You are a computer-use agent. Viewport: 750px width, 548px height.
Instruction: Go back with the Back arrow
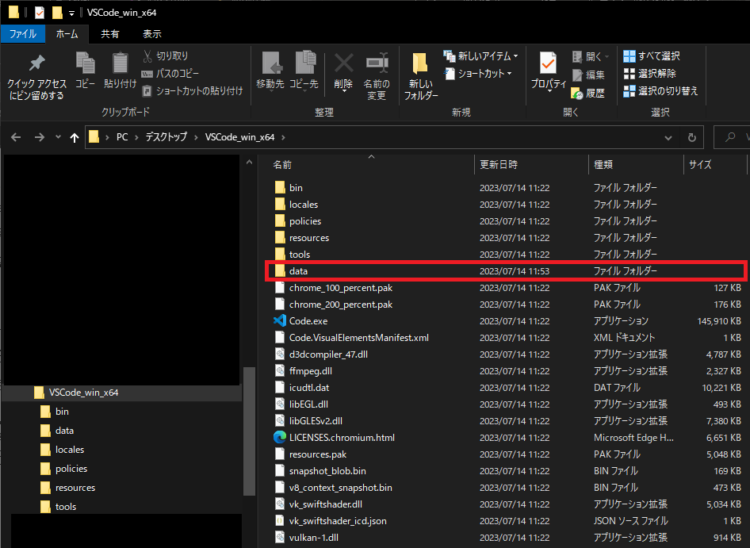point(16,137)
